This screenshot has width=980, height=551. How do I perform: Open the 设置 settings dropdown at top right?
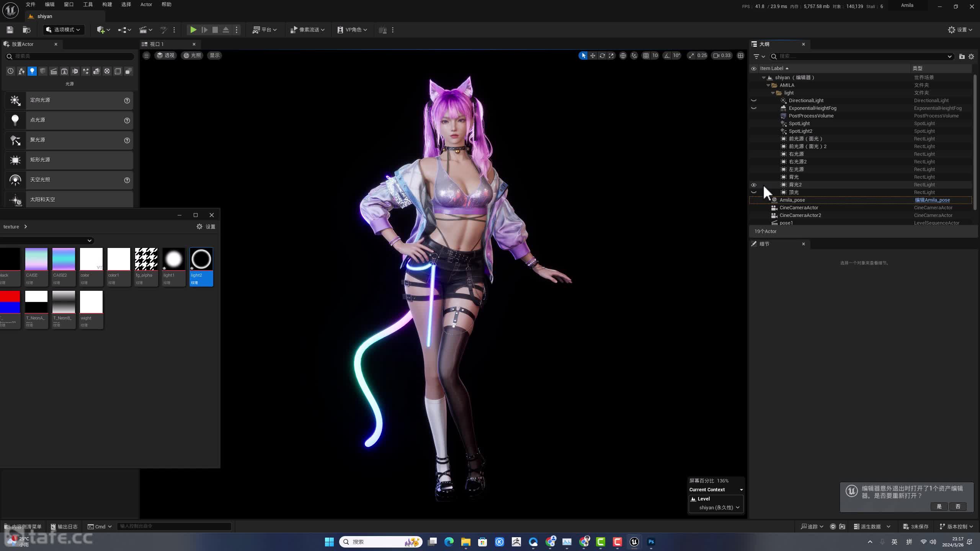point(960,30)
